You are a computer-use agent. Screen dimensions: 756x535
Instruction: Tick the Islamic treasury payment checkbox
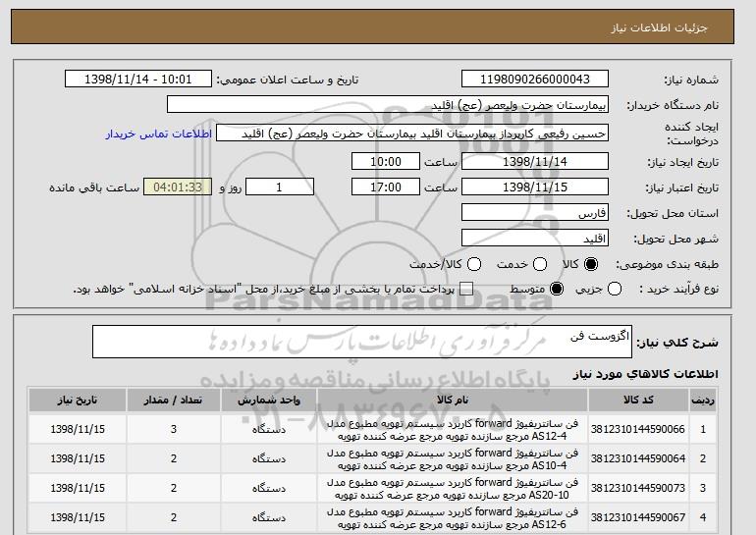pyautogui.click(x=465, y=290)
